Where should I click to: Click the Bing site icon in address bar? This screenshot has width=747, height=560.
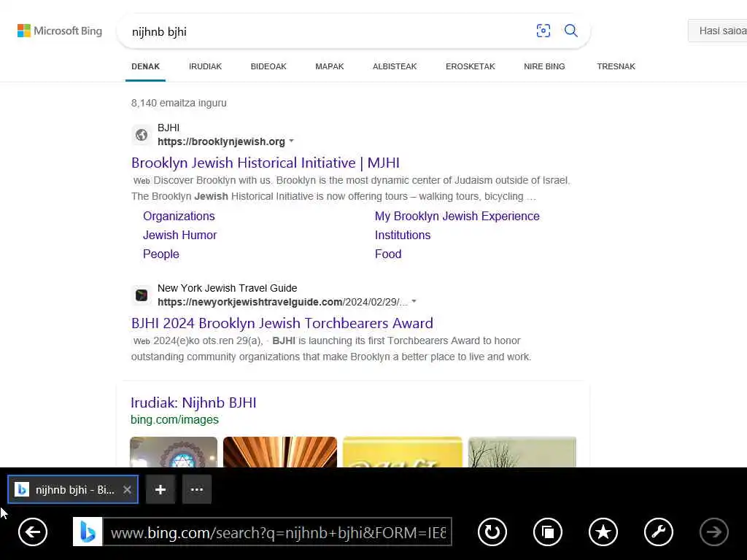coord(88,532)
